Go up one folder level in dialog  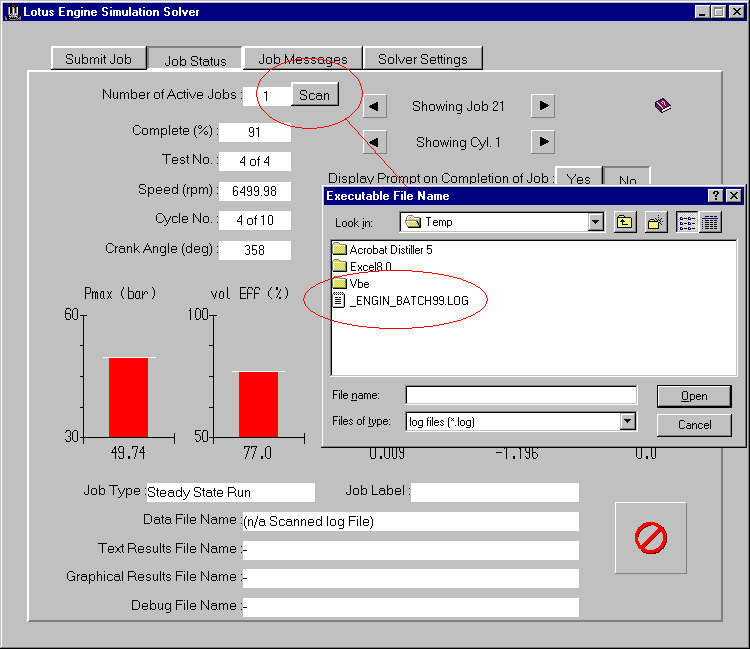(x=625, y=222)
